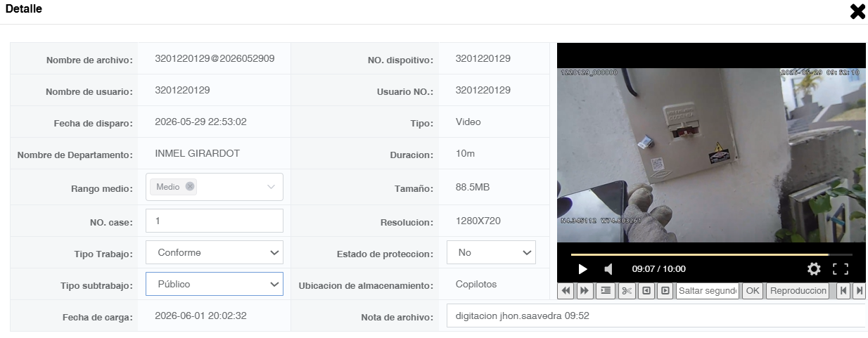868x338 pixels.
Task: Click the Nota de archivo field
Action: click(657, 316)
